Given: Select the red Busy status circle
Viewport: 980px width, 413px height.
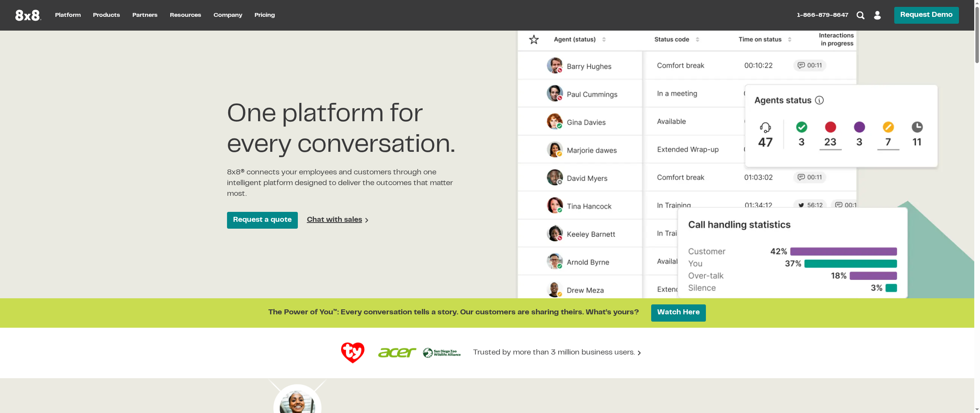Looking at the screenshot, I should tap(830, 127).
